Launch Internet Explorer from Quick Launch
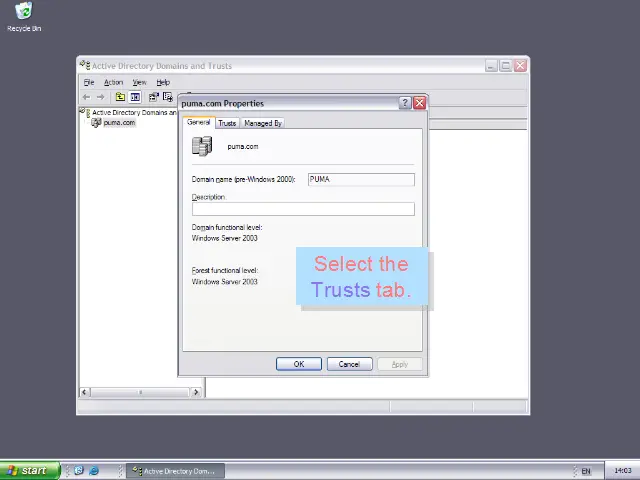The width and height of the screenshot is (640, 480). [94, 471]
